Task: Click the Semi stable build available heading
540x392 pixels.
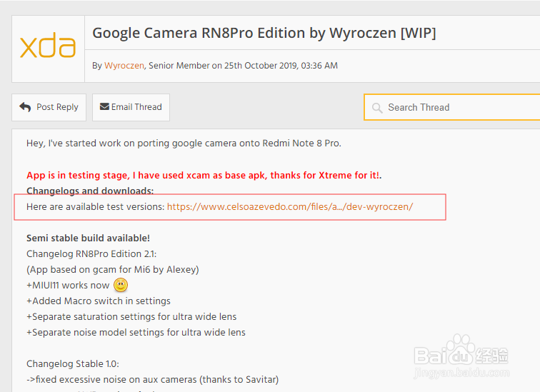Action: [x=88, y=238]
